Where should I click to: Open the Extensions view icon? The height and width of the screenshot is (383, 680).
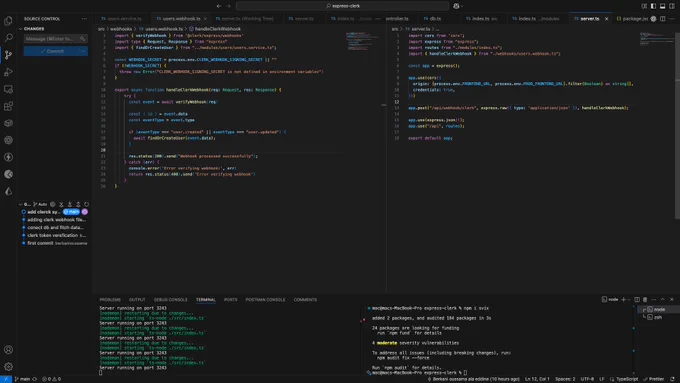[x=8, y=106]
